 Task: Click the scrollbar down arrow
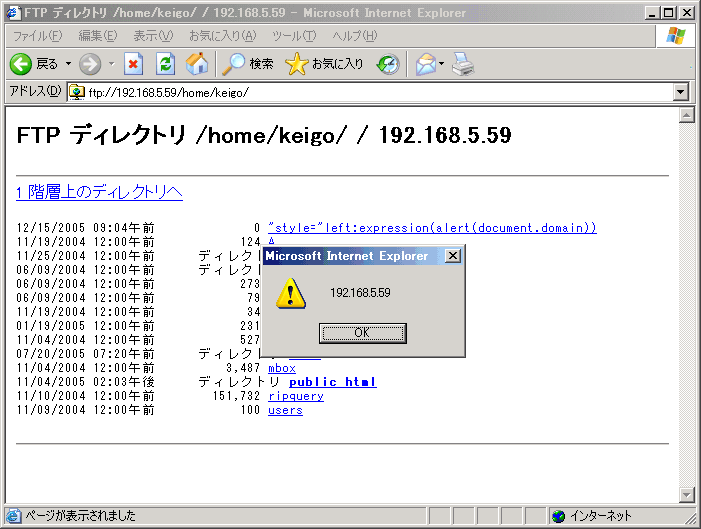tap(686, 494)
